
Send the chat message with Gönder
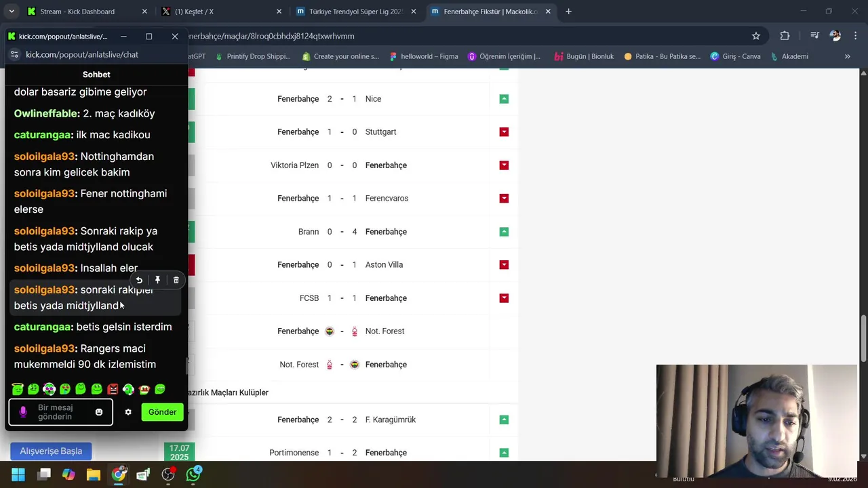pos(162,412)
